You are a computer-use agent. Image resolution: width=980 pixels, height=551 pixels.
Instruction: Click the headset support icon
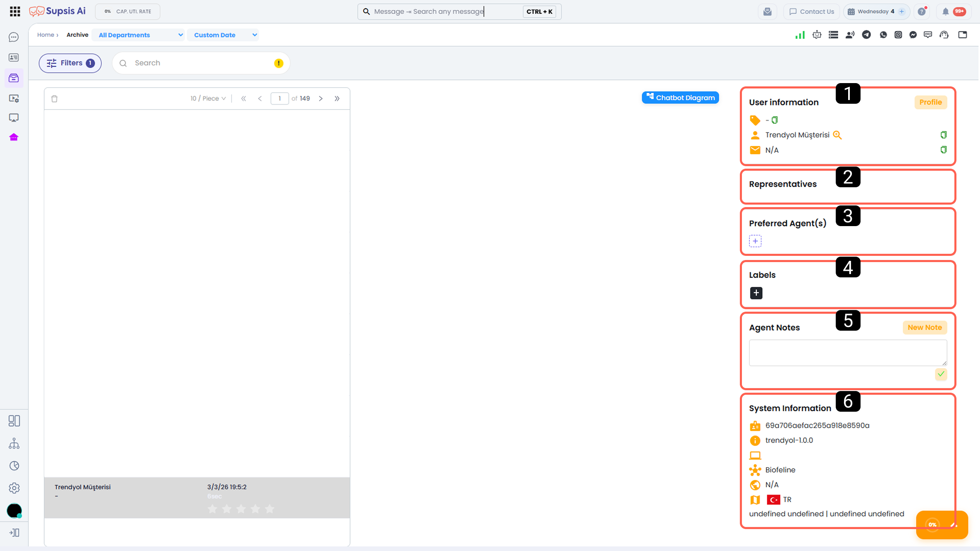[944, 35]
